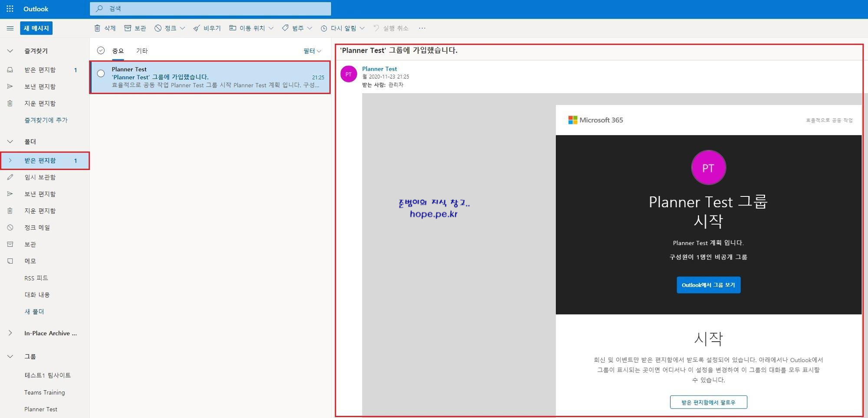The image size is (868, 418).
Task: Open the 정크 dropdown arrow
Action: 182,28
